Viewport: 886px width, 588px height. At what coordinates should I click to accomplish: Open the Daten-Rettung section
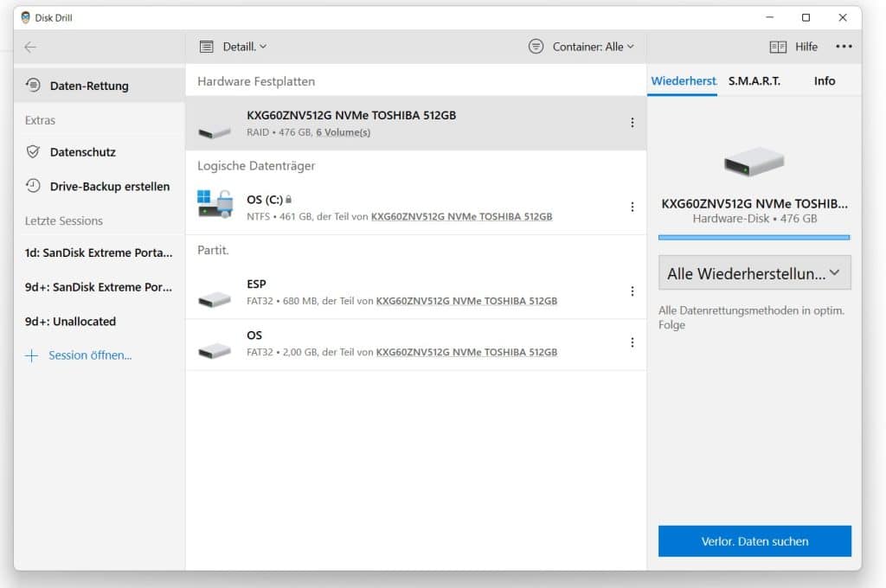point(100,86)
